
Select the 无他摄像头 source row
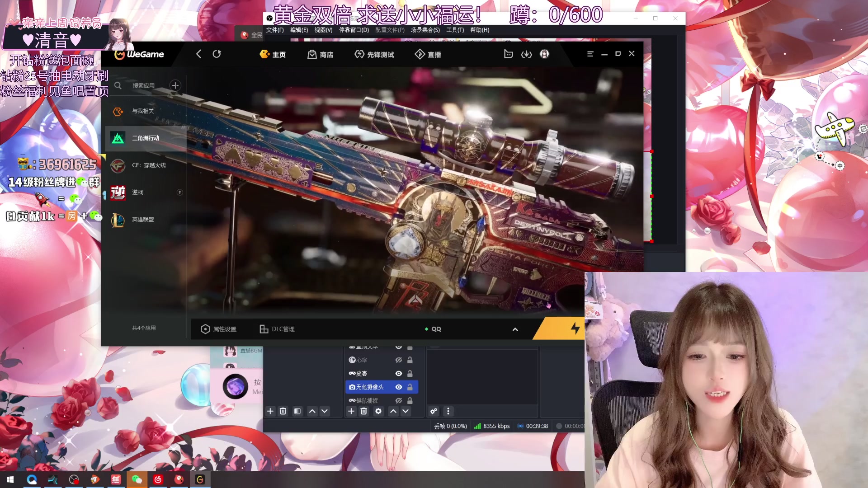(x=382, y=387)
